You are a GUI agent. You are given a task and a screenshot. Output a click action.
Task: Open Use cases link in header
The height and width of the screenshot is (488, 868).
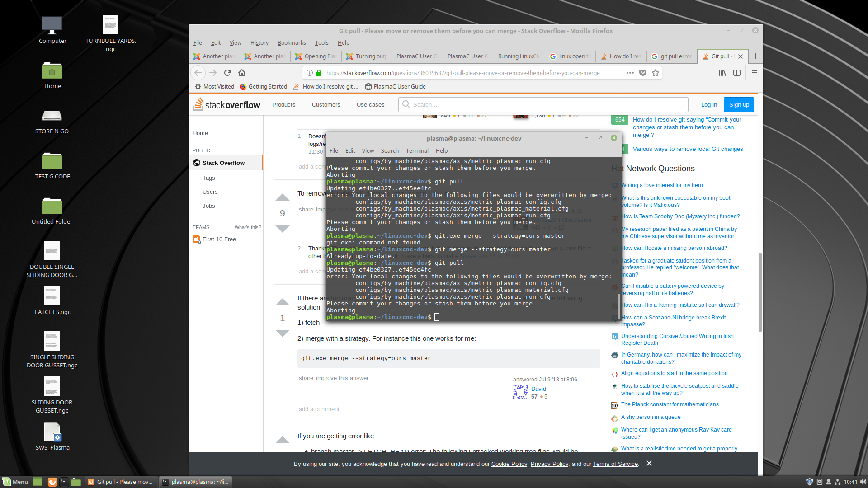click(x=370, y=104)
